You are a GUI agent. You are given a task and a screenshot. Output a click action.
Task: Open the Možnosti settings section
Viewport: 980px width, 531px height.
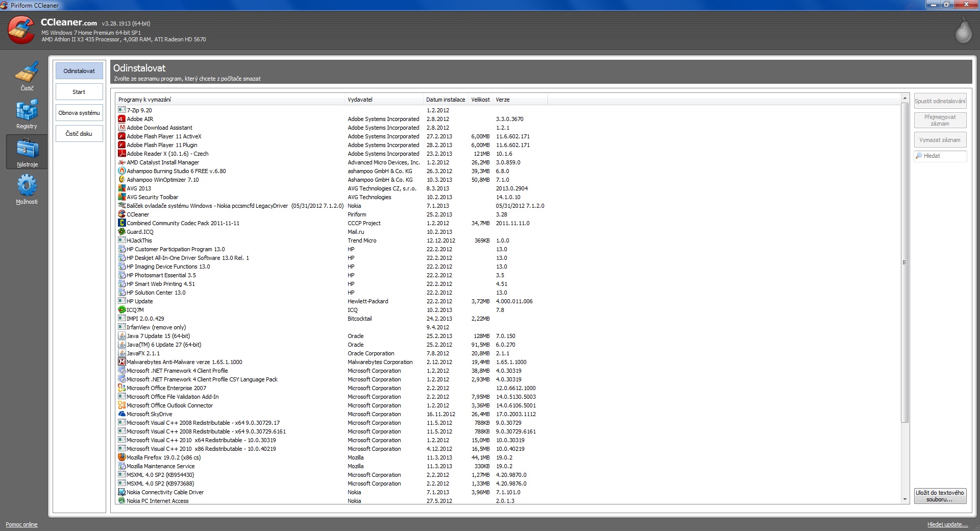tap(27, 189)
